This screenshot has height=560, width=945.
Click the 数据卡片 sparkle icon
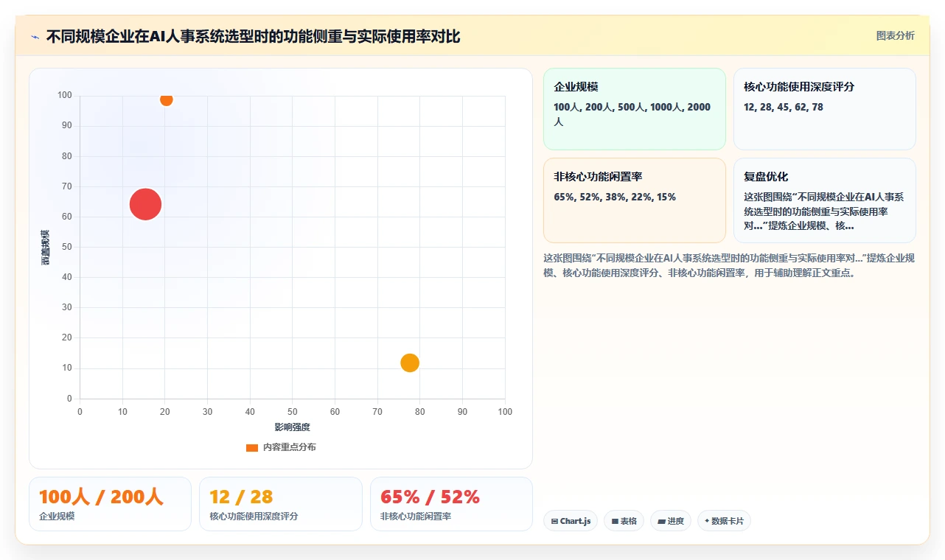[x=707, y=521]
